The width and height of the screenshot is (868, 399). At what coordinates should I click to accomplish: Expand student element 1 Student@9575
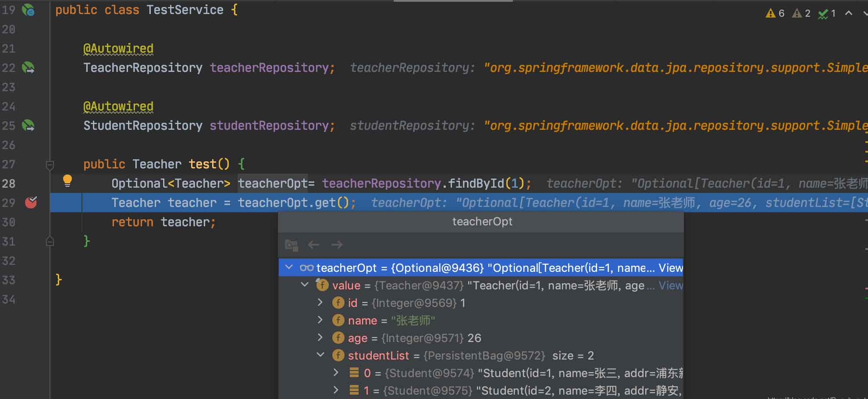(336, 390)
